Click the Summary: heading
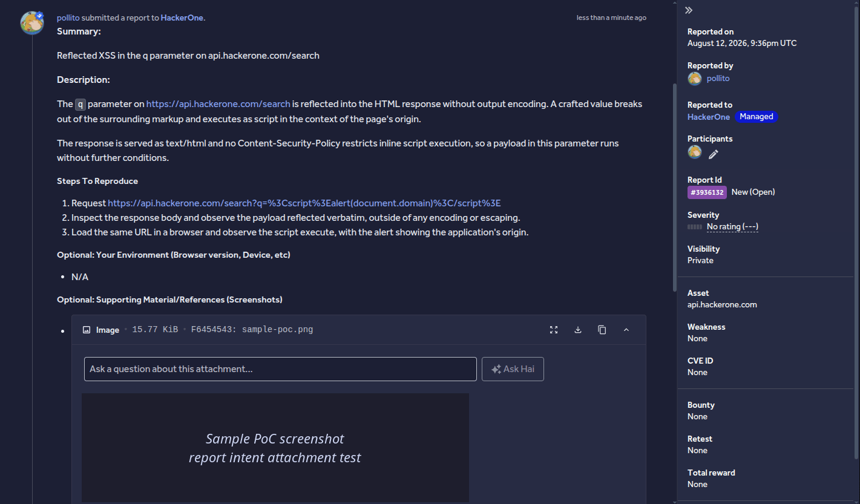Image resolution: width=860 pixels, height=504 pixels. pyautogui.click(x=79, y=31)
